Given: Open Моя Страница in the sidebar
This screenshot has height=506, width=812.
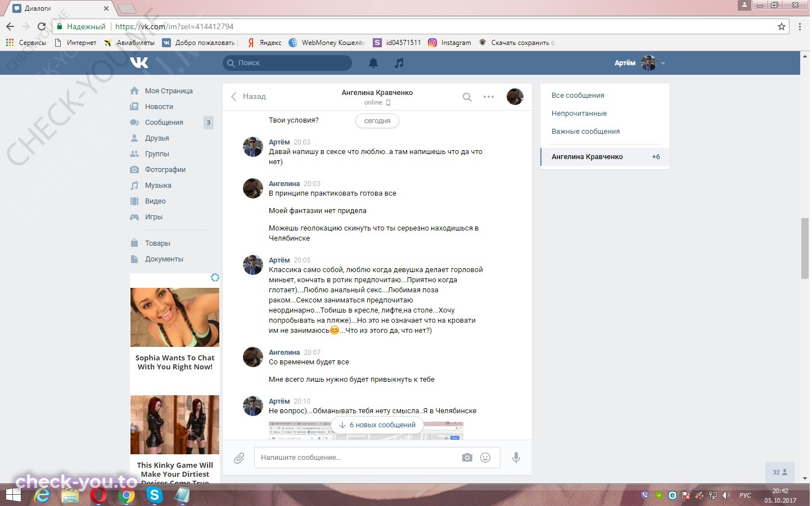Looking at the screenshot, I should click(x=169, y=91).
